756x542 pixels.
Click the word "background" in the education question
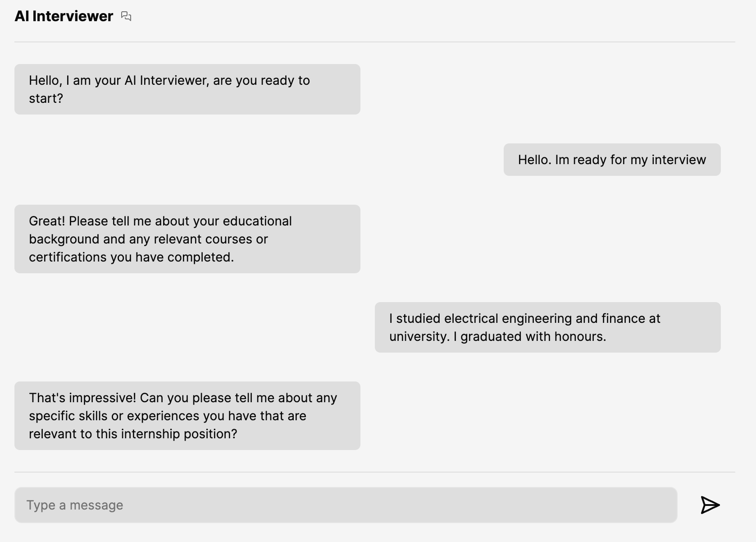(x=64, y=239)
